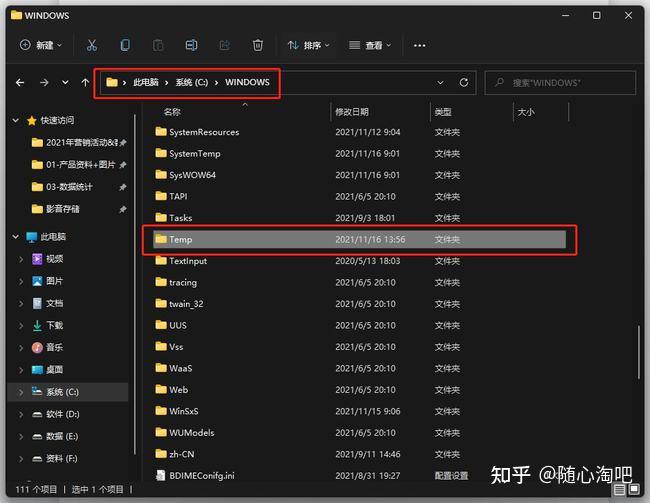Sort by 名称 column header
Screen dimensions: 650x503
[172, 112]
